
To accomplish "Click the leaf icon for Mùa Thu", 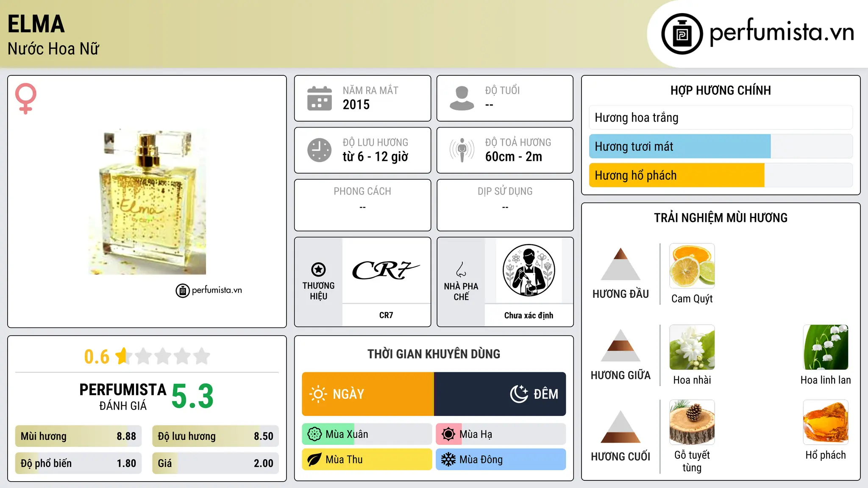I will click(x=314, y=460).
